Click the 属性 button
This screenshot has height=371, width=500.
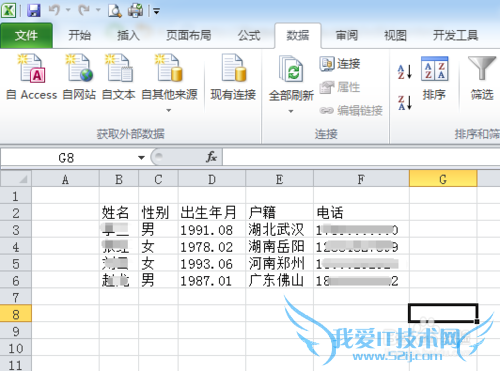pyautogui.click(x=340, y=87)
